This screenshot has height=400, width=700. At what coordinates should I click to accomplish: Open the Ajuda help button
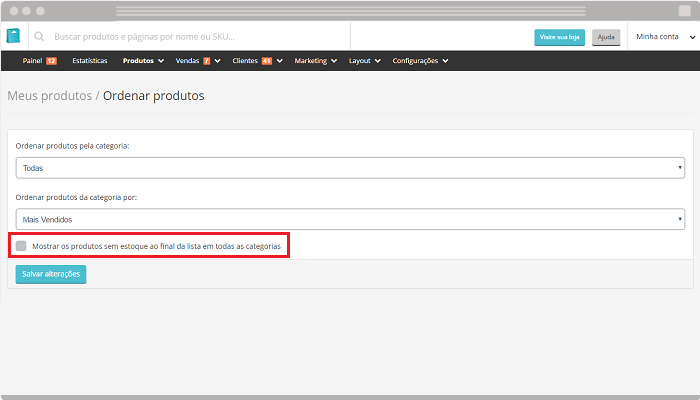606,37
